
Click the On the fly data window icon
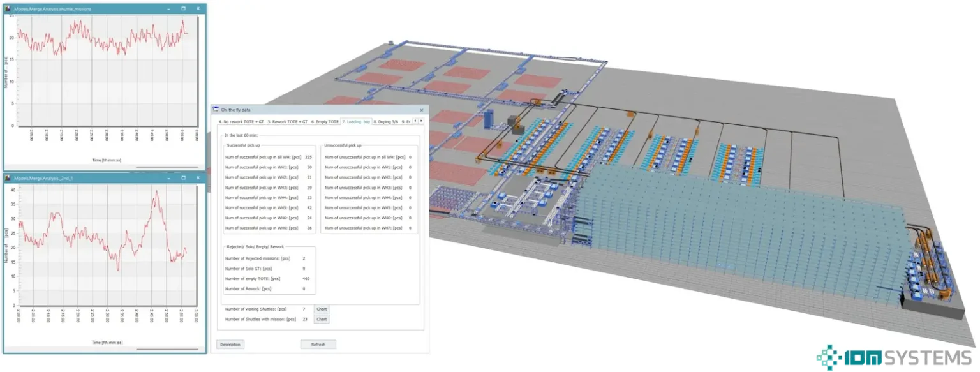click(x=216, y=110)
